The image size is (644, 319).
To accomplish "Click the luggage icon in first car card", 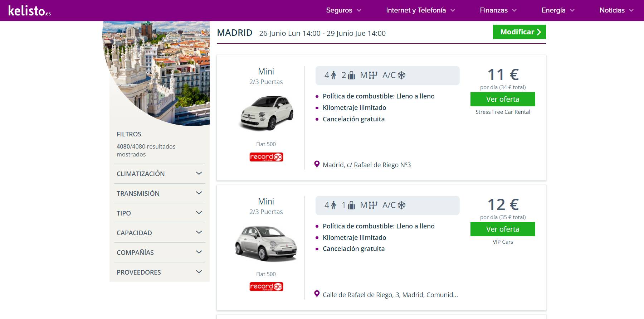I will 351,75.
